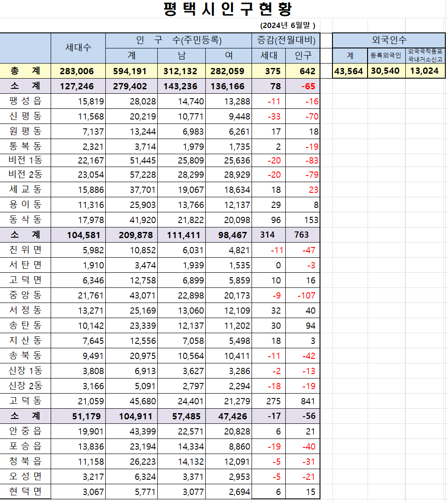
Task: Select the '서정동' row label
Action: tap(25, 310)
